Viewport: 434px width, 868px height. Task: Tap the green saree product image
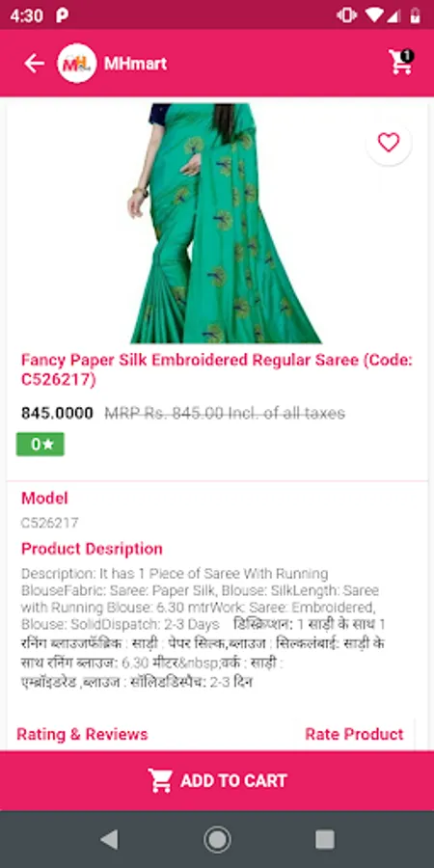(x=224, y=223)
